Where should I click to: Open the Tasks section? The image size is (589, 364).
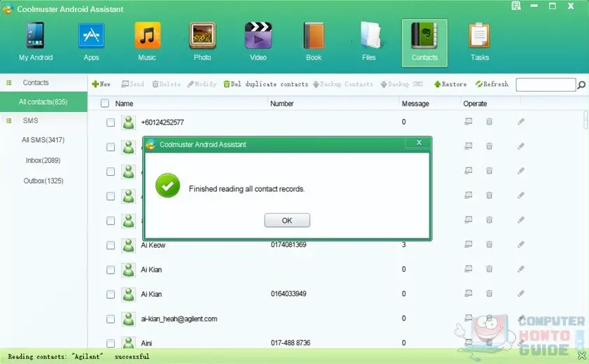click(x=480, y=42)
